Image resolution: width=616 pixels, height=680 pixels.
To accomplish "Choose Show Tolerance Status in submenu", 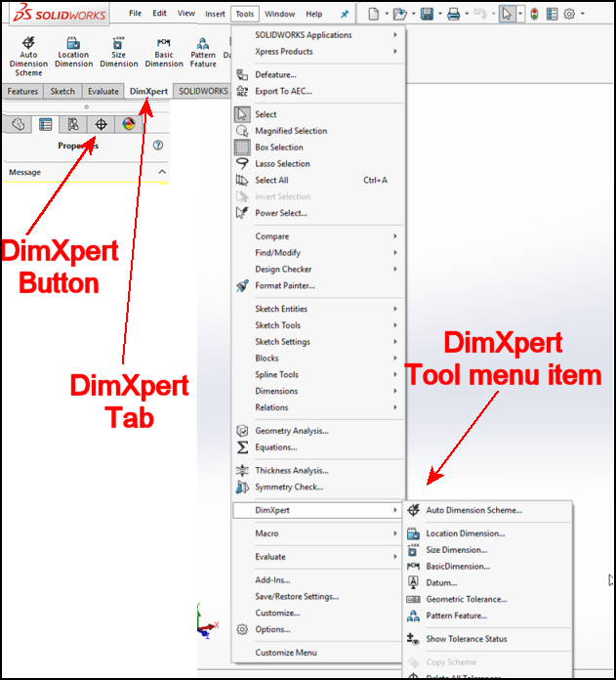I will [487, 638].
